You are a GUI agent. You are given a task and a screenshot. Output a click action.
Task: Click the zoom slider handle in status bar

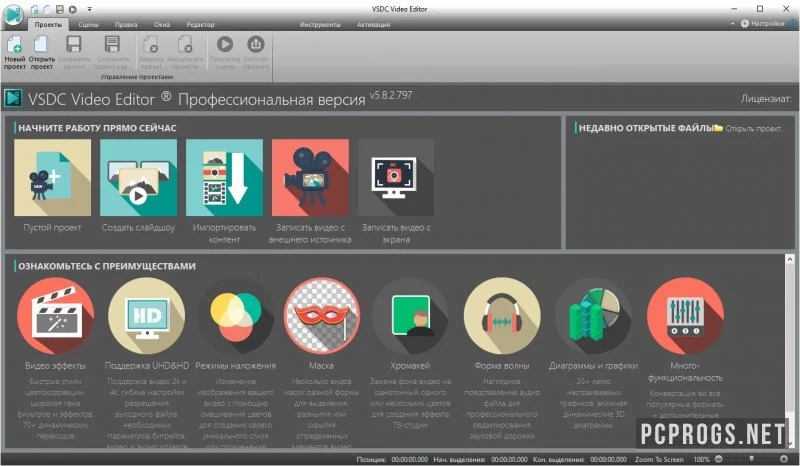tap(751, 459)
